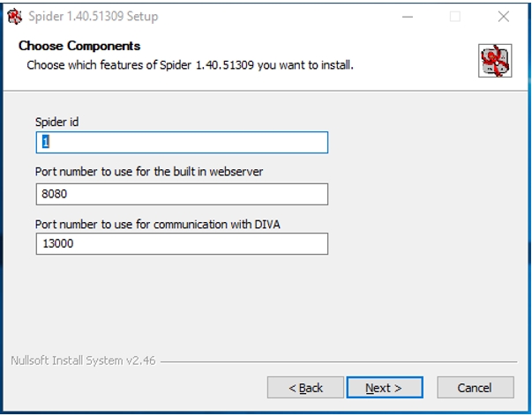The height and width of the screenshot is (416, 532).
Task: Click the built in webserver port label
Action: 149,172
